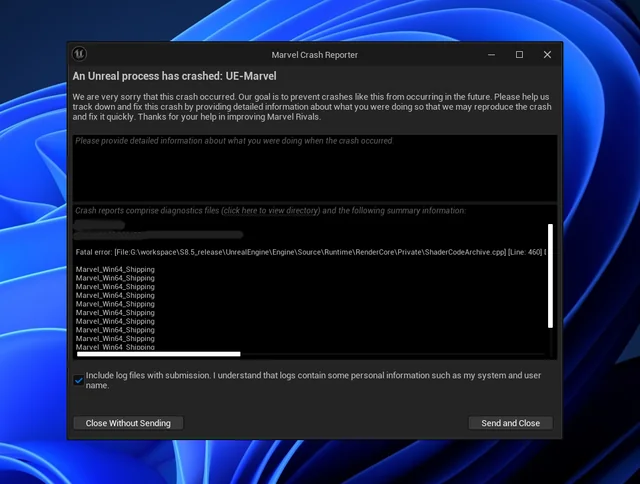Viewport: 640px width, 484px height.
Task: Select the Fatal error ShaderCodeArchive.cpp line
Action: pyautogui.click(x=311, y=252)
